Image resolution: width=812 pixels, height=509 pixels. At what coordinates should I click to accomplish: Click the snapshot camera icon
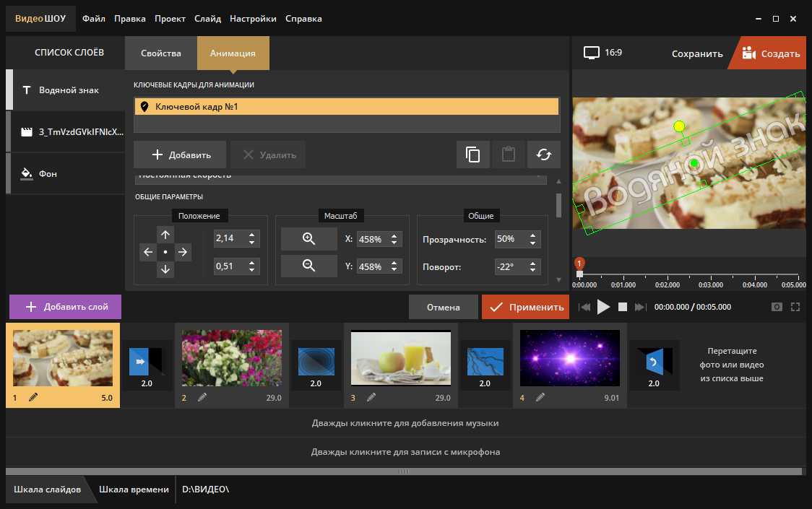click(x=777, y=307)
